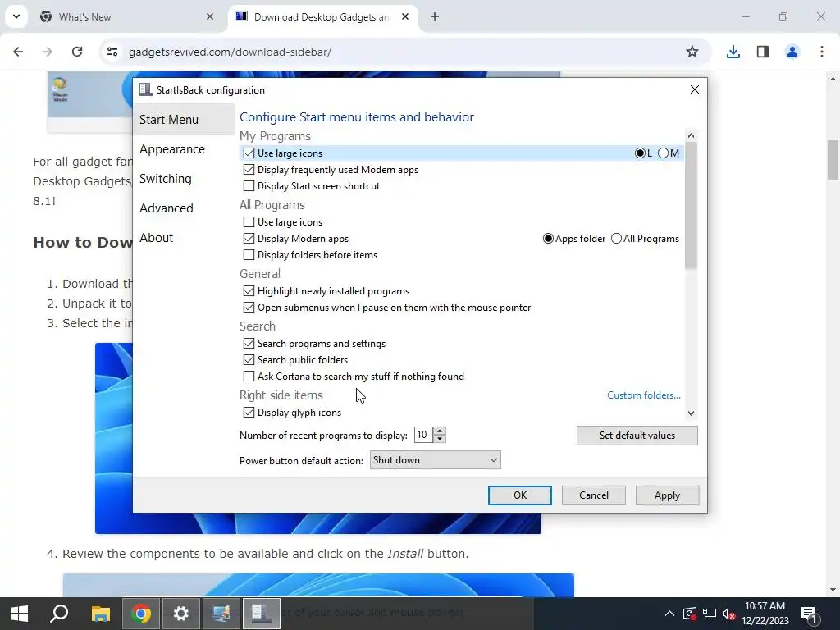840x630 pixels.
Task: Open site information icon in address bar
Action: pos(112,52)
